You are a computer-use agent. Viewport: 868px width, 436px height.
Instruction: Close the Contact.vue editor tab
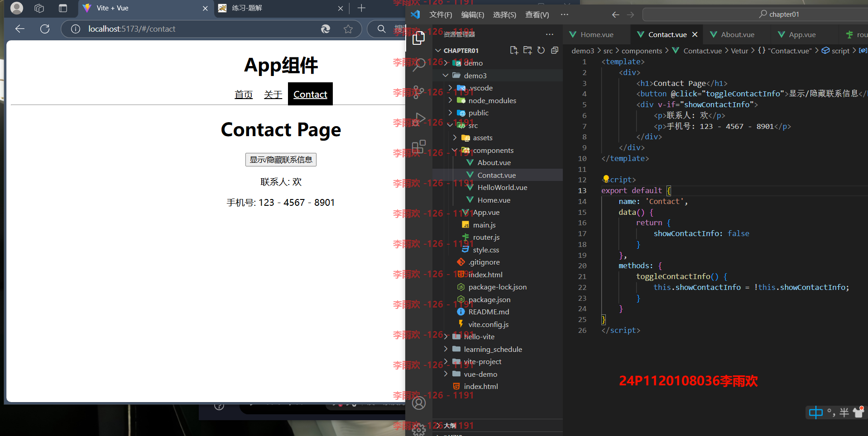coord(695,34)
